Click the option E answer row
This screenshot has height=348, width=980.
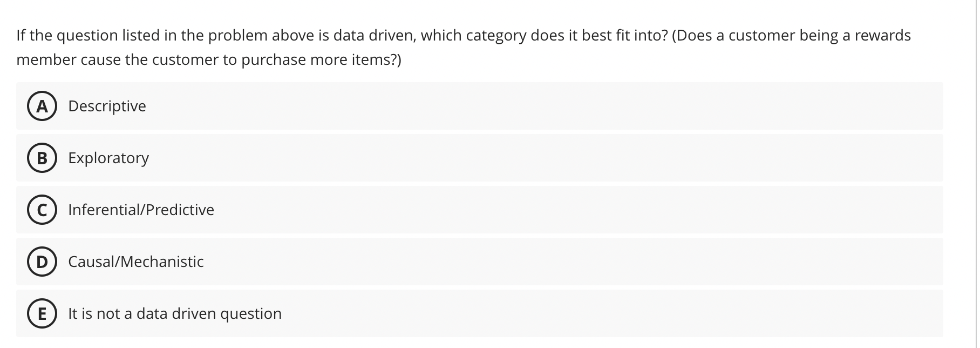(479, 313)
